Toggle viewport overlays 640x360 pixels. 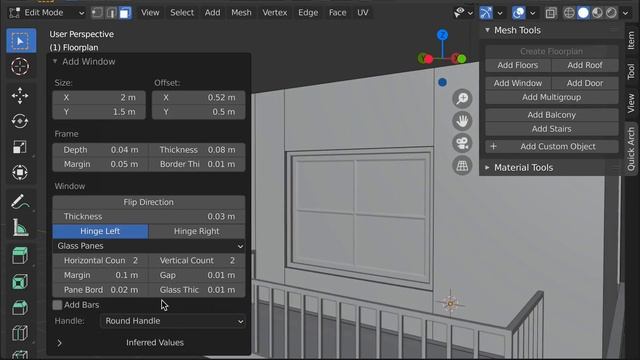tap(519, 13)
